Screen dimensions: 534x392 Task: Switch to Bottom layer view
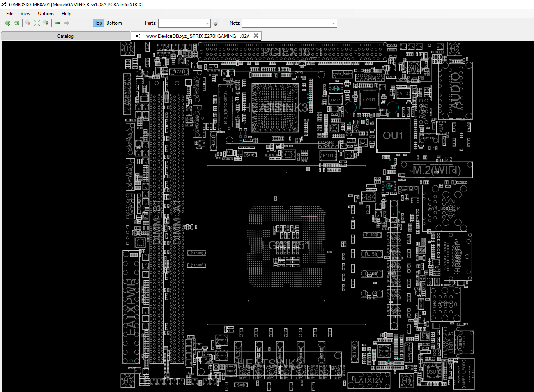[114, 23]
